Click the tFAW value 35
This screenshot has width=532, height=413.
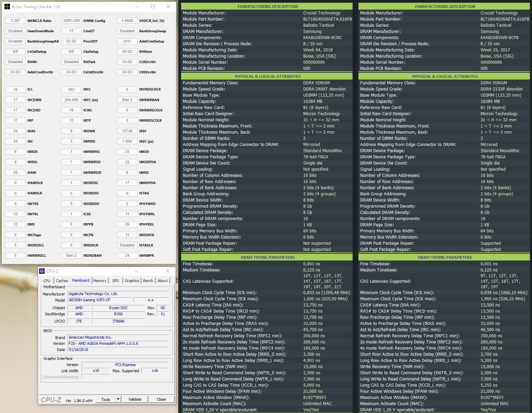15,172
